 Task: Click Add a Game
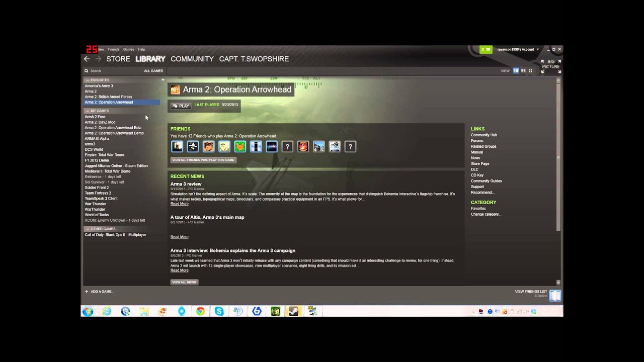click(x=102, y=292)
